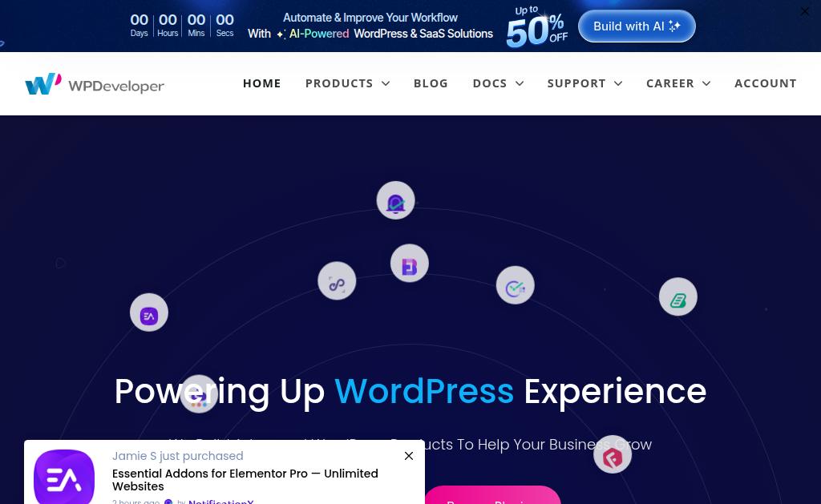Click the AI-Powered text in the banner
The height and width of the screenshot is (504, 821).
click(x=319, y=34)
